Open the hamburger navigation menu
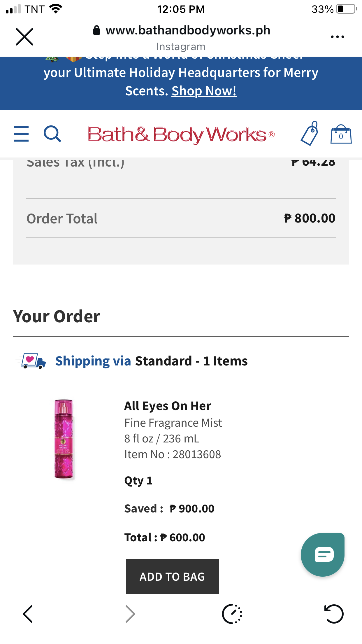The width and height of the screenshot is (362, 644). pyautogui.click(x=21, y=134)
